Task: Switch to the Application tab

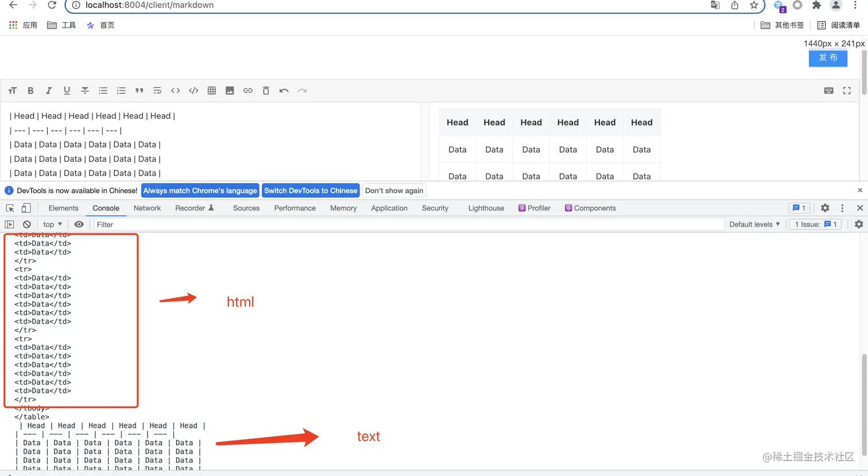Action: 389,208
